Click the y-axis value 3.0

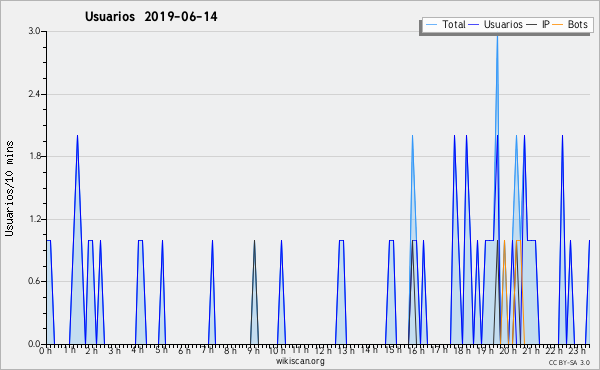point(35,31)
